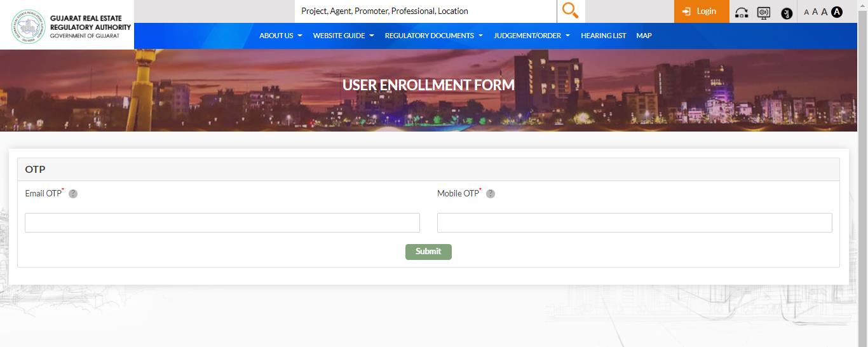The image size is (868, 347).
Task: Focus the Email OTP input field
Action: coord(222,222)
